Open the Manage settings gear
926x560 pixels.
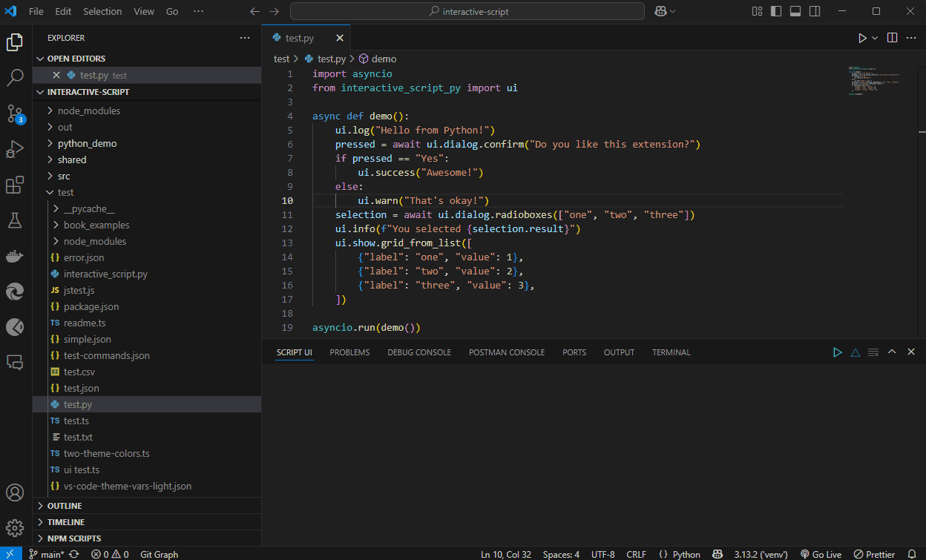click(x=15, y=527)
